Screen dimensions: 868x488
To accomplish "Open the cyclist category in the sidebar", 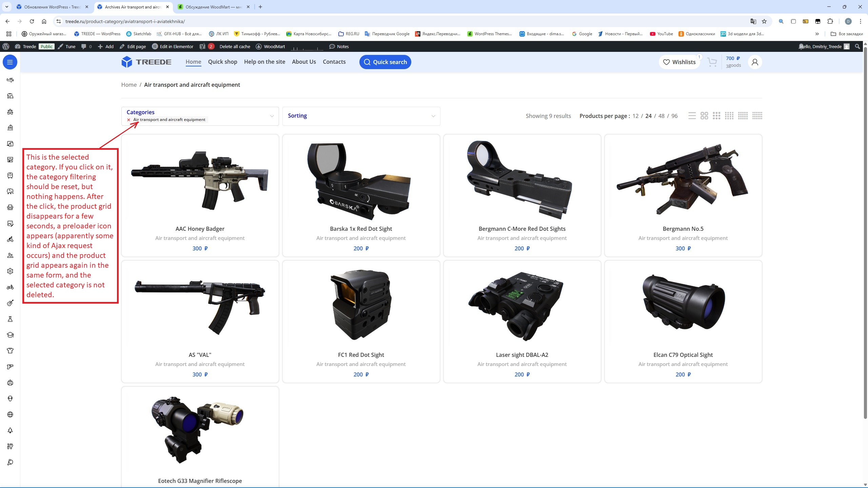I will click(10, 239).
